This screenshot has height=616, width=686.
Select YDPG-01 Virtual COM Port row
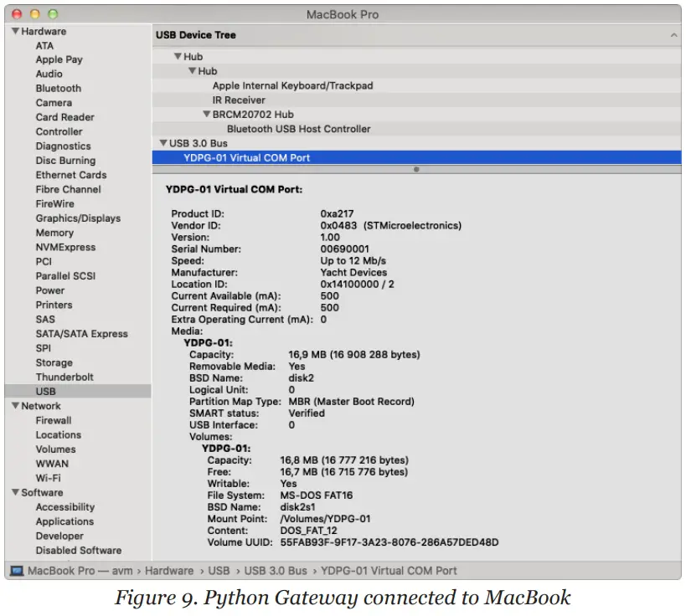416,157
